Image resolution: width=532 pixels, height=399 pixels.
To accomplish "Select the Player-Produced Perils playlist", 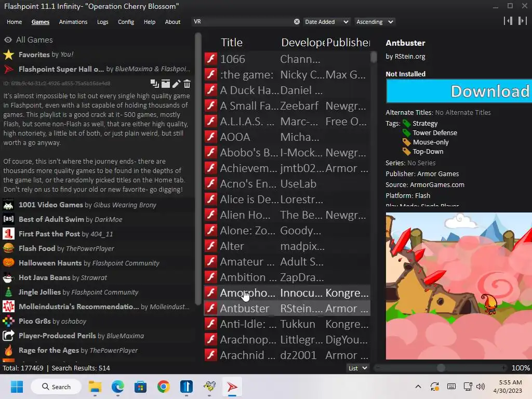I will point(97,336).
